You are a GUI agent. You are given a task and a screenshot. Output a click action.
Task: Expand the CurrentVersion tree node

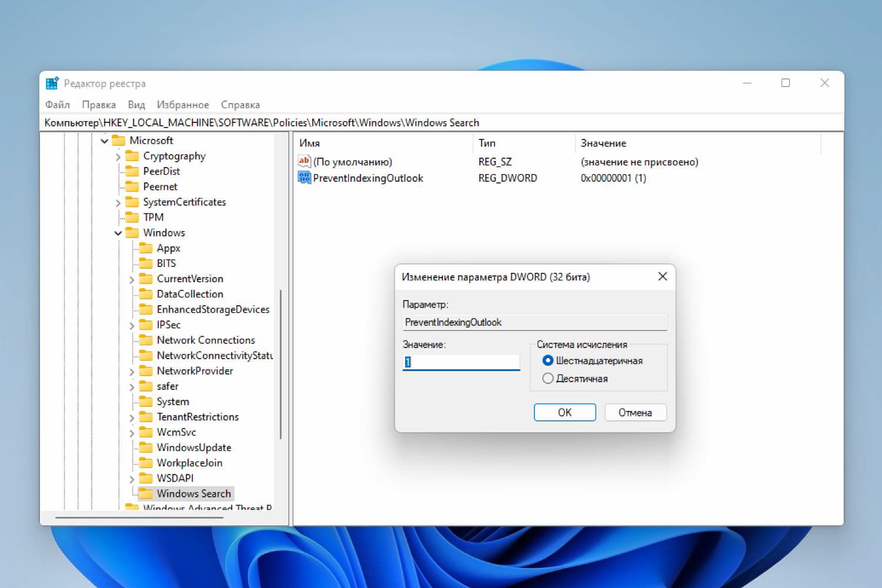coord(132,280)
